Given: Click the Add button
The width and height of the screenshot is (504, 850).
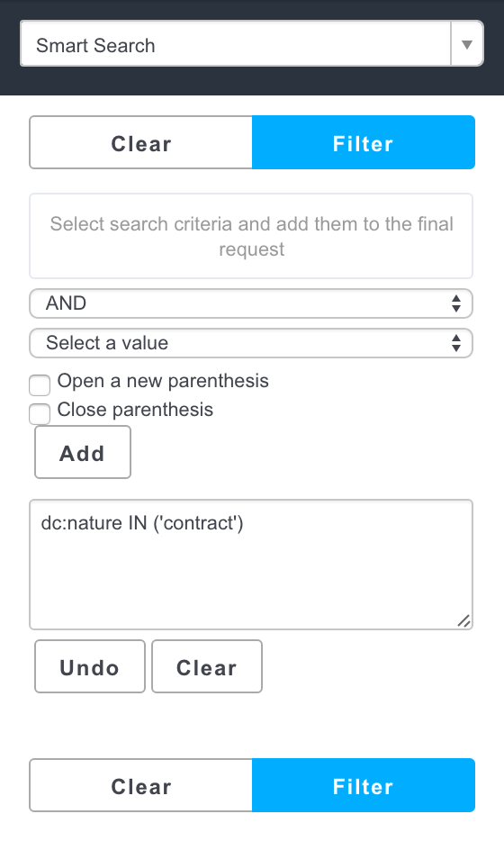Looking at the screenshot, I should 83,452.
